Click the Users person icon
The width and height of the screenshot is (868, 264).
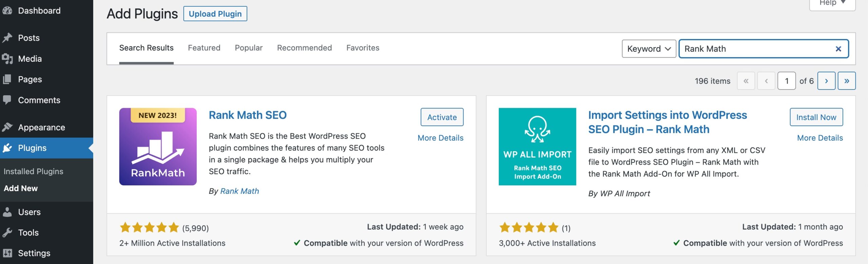[7, 212]
